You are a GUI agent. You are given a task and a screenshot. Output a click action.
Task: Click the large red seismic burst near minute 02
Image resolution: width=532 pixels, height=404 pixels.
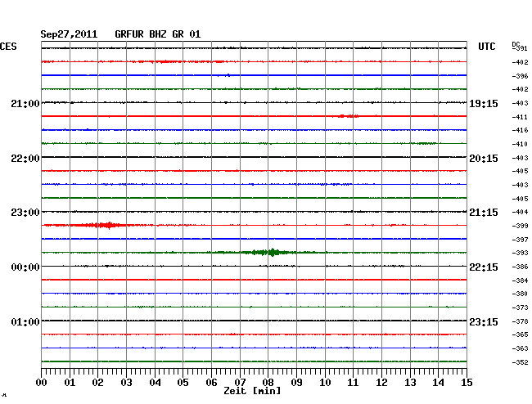101,225
